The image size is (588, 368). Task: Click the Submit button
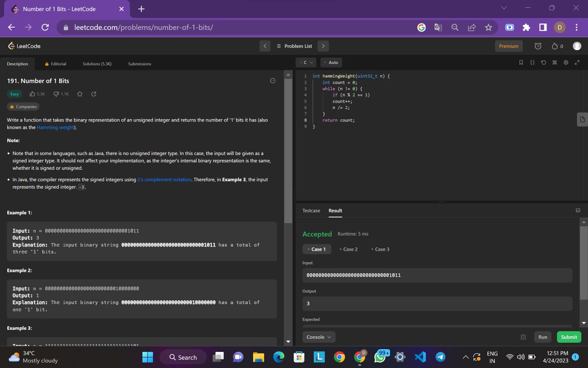(x=569, y=337)
